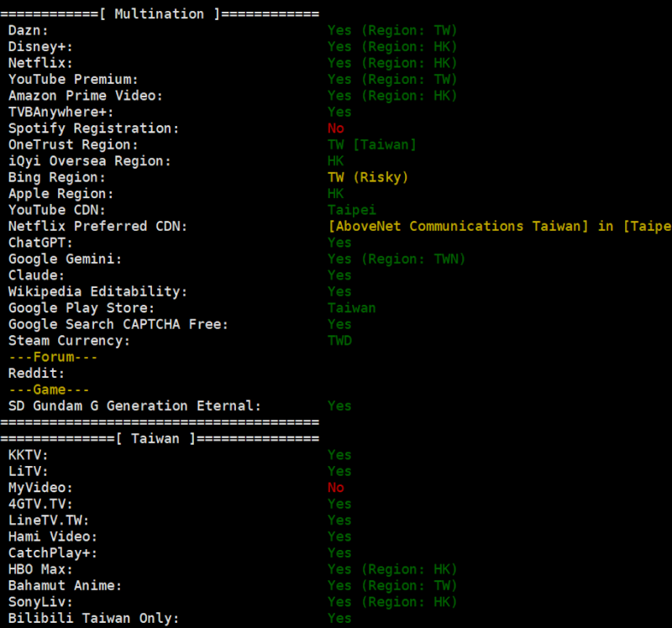The image size is (672, 628).
Task: Select the Claude label
Action: (36, 275)
